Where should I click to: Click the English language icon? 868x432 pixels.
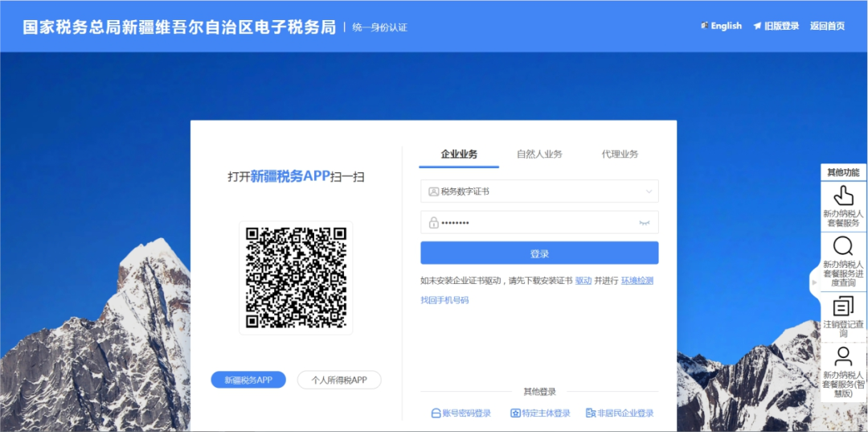705,26
